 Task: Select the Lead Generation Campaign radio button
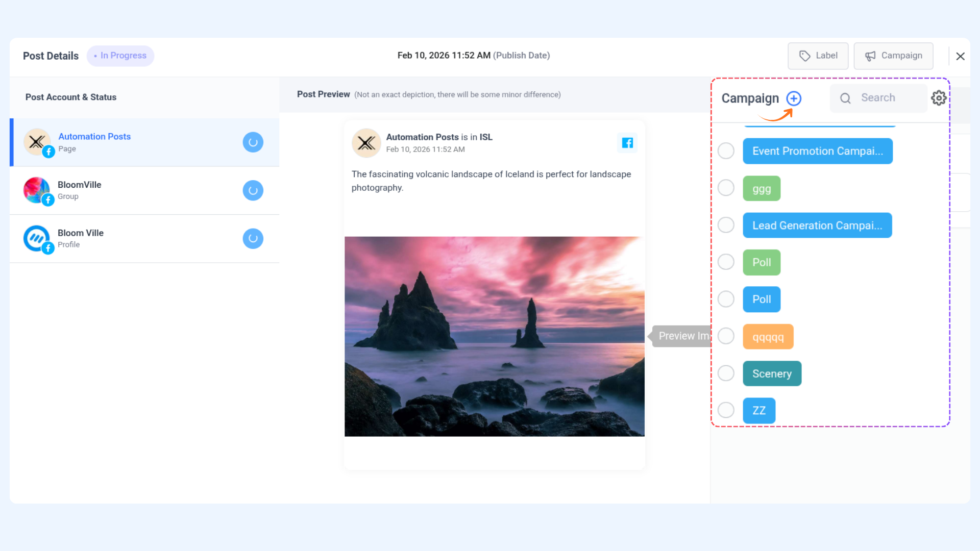click(725, 225)
